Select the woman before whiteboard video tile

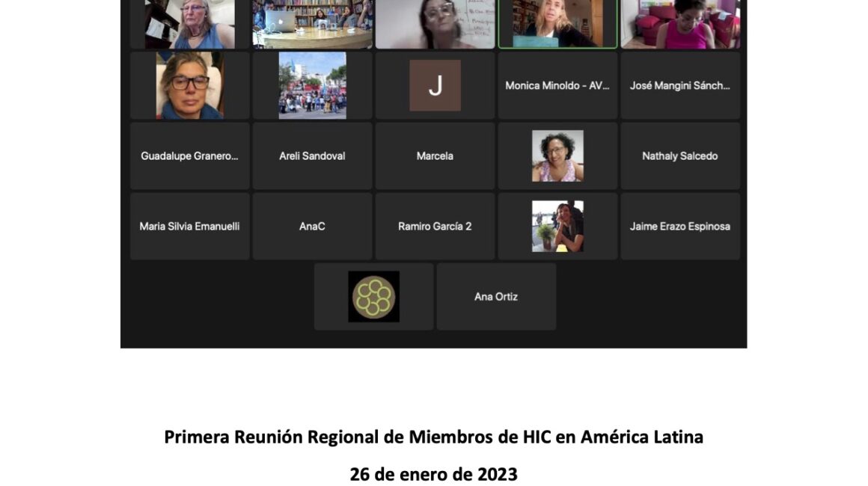click(x=435, y=24)
